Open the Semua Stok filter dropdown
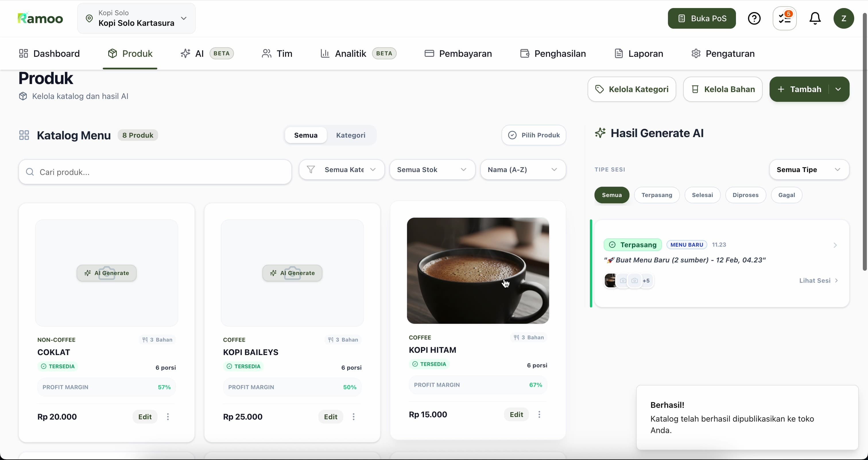The height and width of the screenshot is (460, 868). (432, 169)
